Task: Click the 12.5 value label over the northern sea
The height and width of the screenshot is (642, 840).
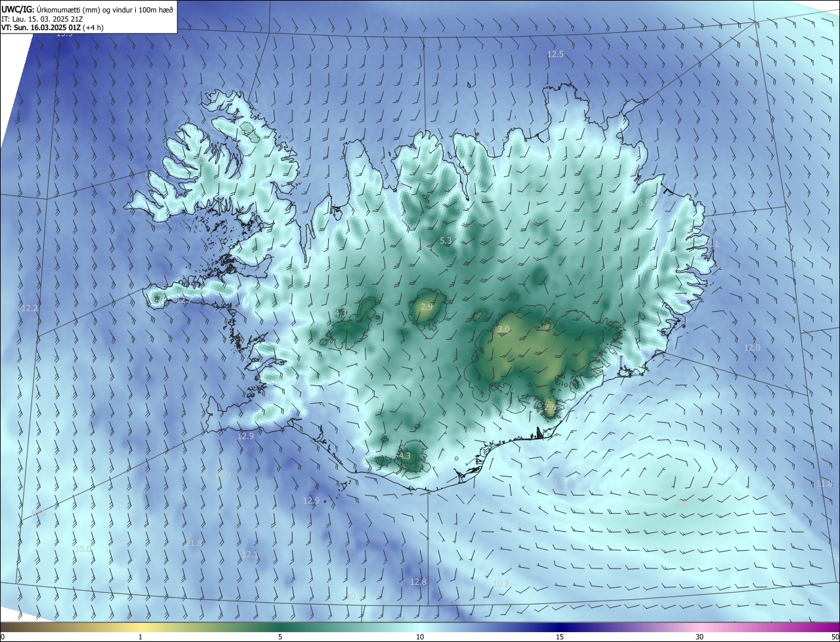Action: (x=555, y=54)
